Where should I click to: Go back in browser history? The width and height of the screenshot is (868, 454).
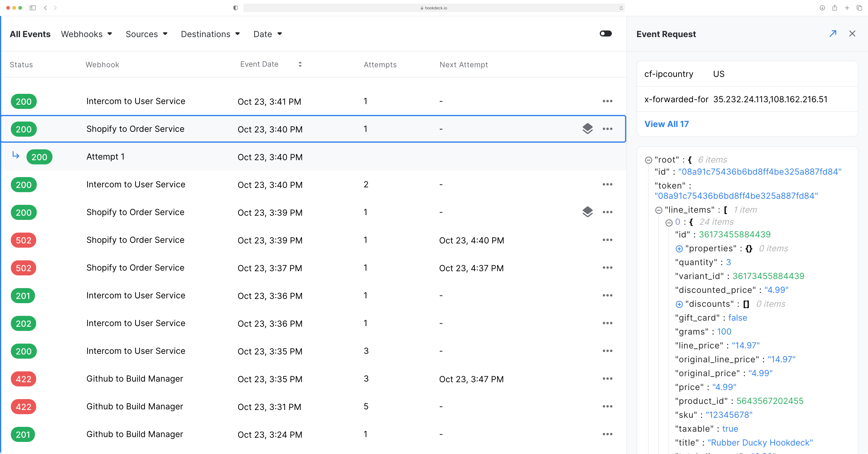click(46, 8)
